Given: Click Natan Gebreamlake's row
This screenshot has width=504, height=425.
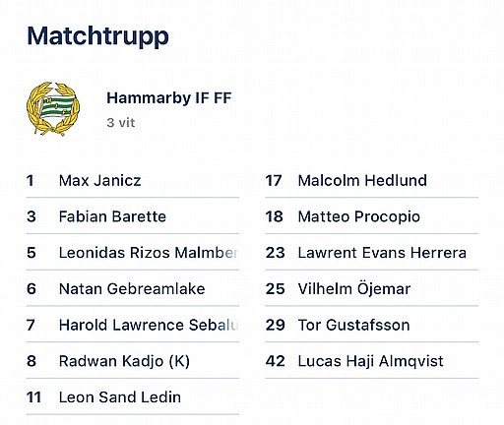Looking at the screenshot, I should [133, 289].
